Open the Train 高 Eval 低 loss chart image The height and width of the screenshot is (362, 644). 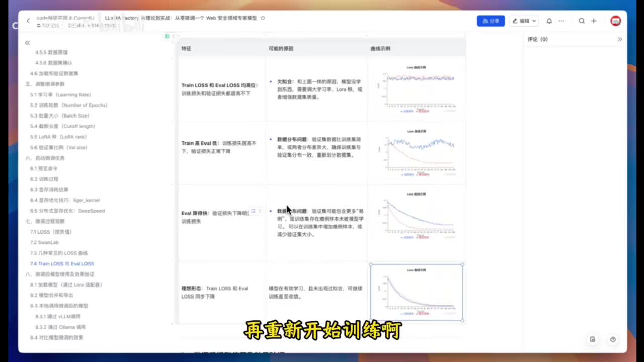417,153
